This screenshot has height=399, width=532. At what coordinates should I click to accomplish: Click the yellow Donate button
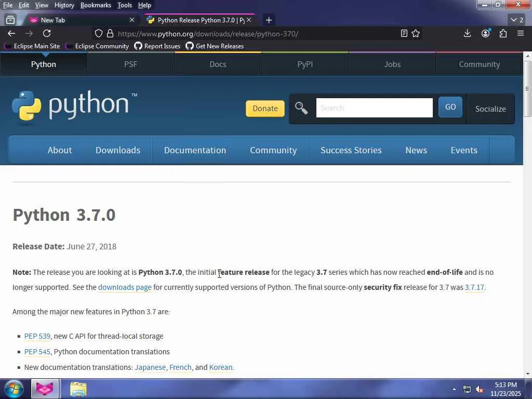pyautogui.click(x=265, y=108)
